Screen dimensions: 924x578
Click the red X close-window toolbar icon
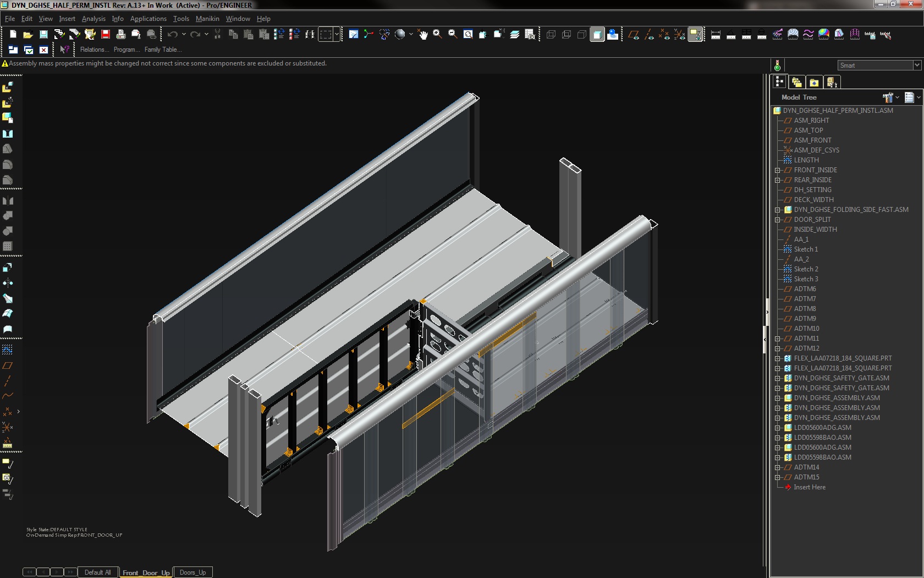pos(43,50)
